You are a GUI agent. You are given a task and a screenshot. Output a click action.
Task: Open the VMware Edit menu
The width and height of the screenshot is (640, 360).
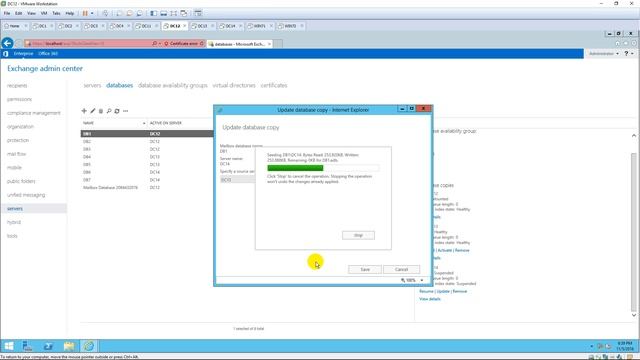point(19,13)
